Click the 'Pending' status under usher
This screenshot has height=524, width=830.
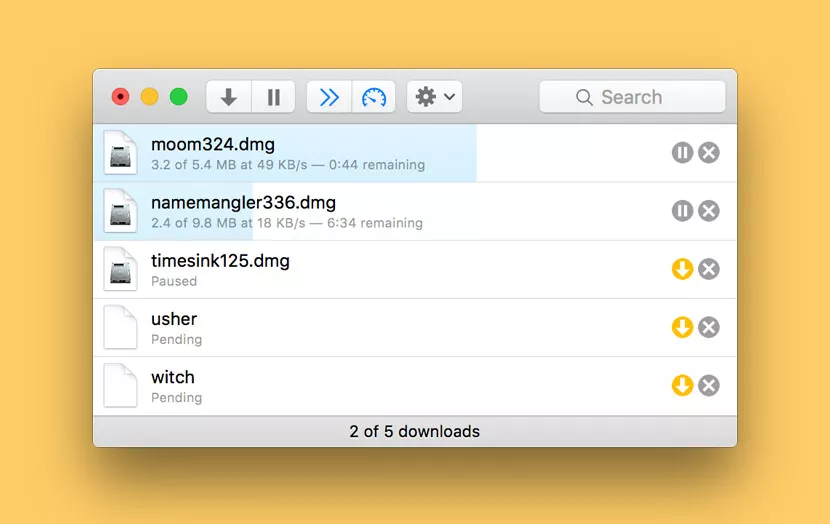[x=177, y=339]
